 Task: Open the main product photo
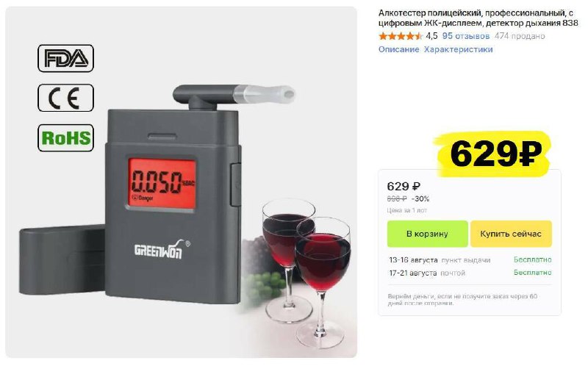click(181, 182)
